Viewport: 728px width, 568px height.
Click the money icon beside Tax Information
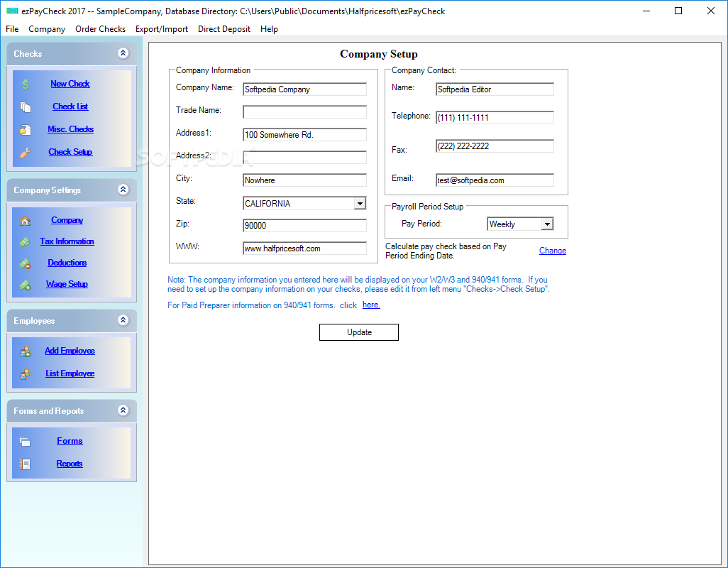tap(25, 242)
